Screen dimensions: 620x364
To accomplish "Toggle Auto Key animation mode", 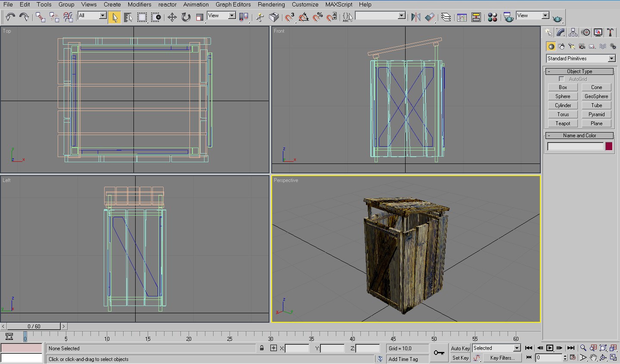I will click(x=460, y=348).
